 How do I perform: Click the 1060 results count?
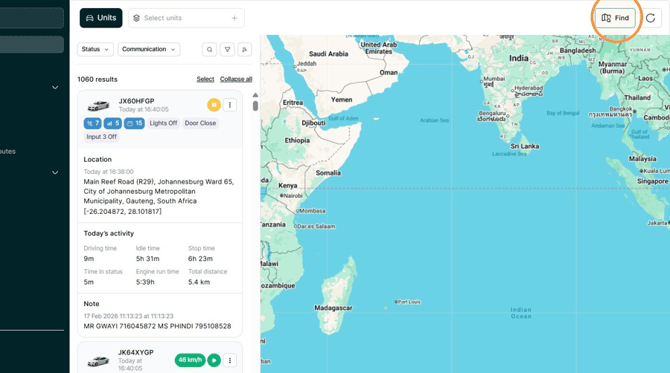tap(97, 79)
